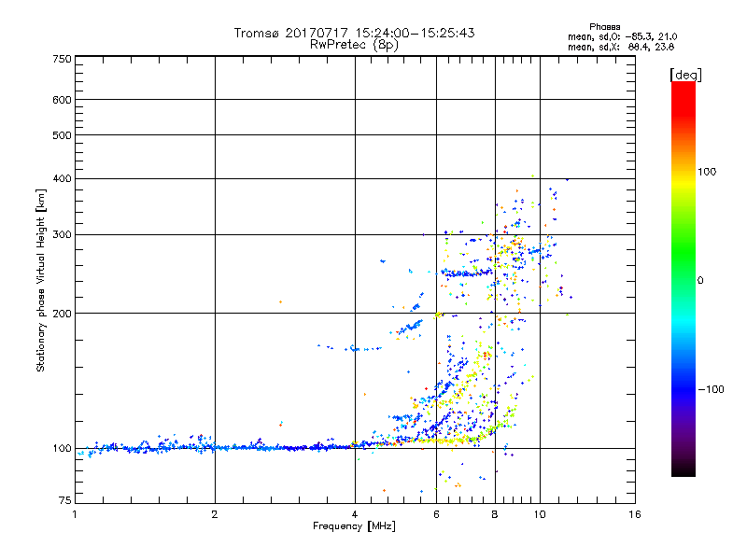Image resolution: width=747 pixels, height=560 pixels.
Task: Click the 'RwPretec (8p)' subtitle
Action: 354,45
